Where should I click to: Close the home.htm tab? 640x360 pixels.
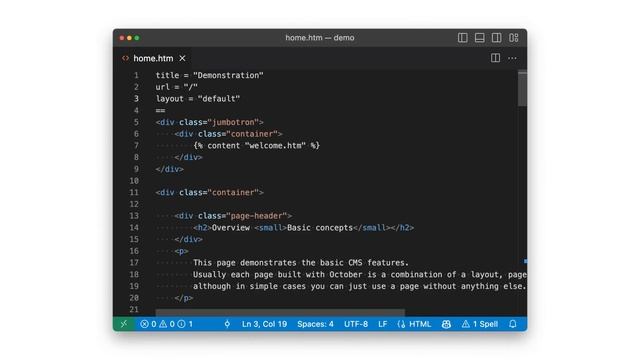(x=182, y=58)
